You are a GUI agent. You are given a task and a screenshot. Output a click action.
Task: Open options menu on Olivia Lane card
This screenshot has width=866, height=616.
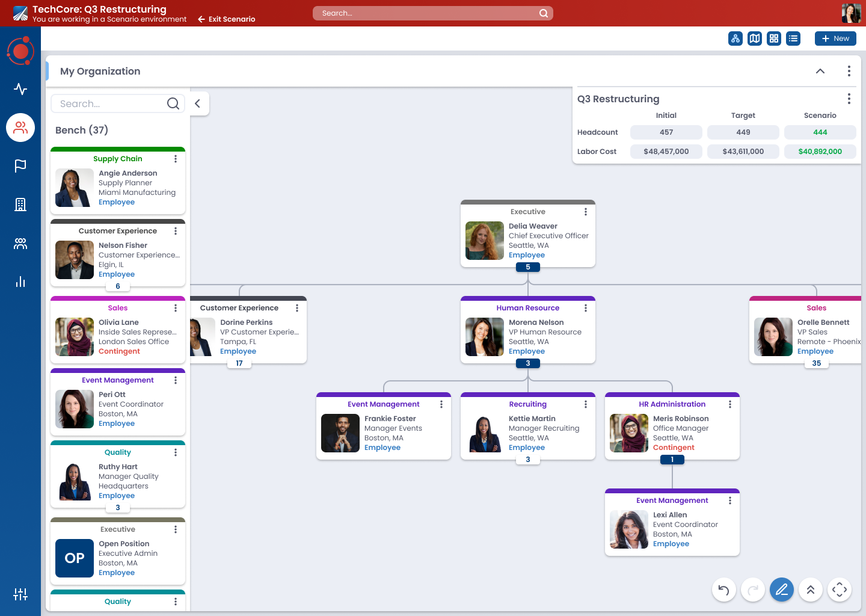[x=176, y=308]
